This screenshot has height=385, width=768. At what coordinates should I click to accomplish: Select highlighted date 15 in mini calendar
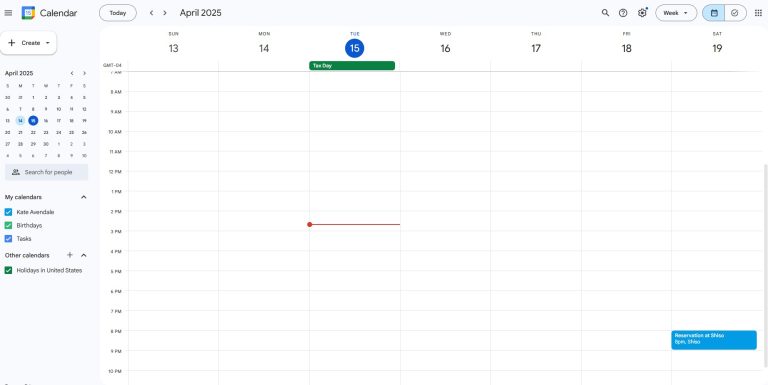pyautogui.click(x=33, y=120)
